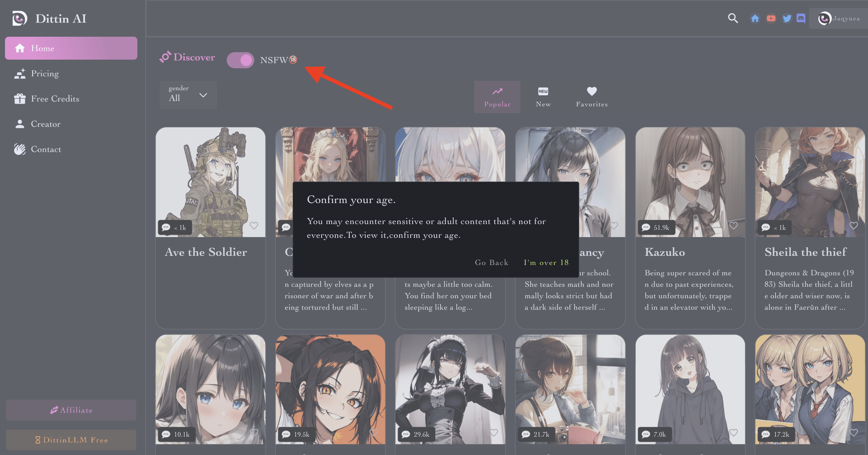Switch to the New tab
This screenshot has height=455, width=868.
(543, 97)
